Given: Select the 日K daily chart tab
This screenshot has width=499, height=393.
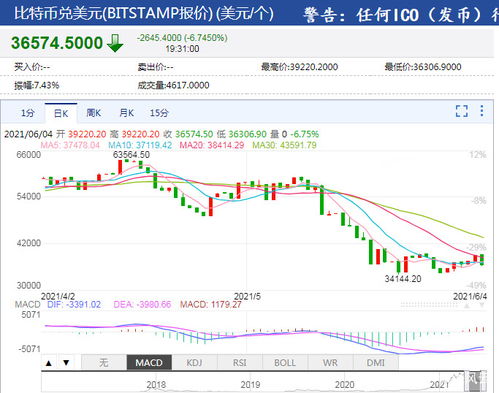Looking at the screenshot, I should coord(61,113).
